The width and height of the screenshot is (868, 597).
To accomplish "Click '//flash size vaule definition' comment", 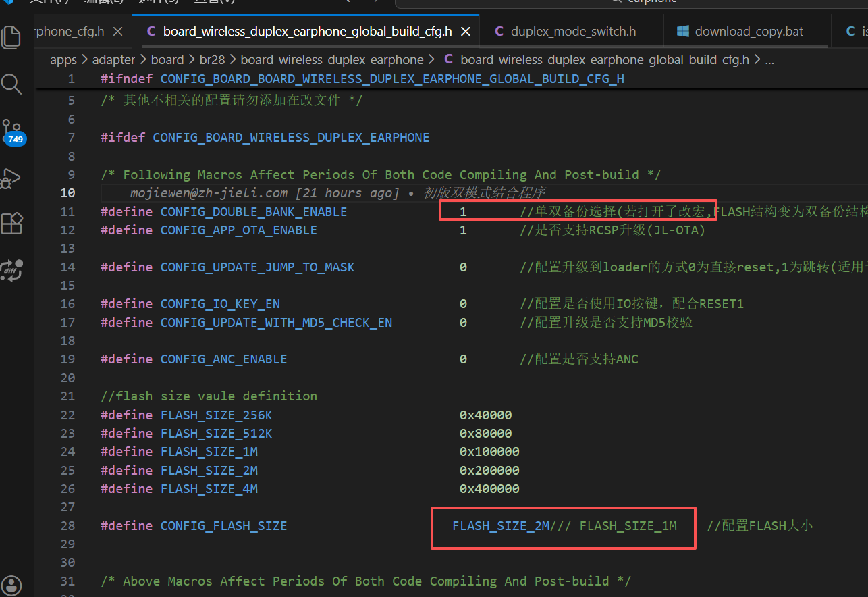I will click(209, 396).
